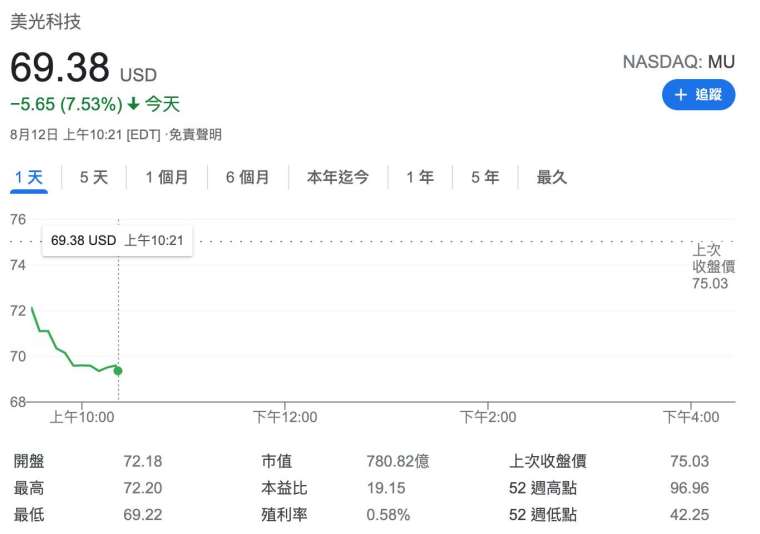The width and height of the screenshot is (760, 534).
Task: Select the 6 個月 range tab
Action: [x=247, y=177]
